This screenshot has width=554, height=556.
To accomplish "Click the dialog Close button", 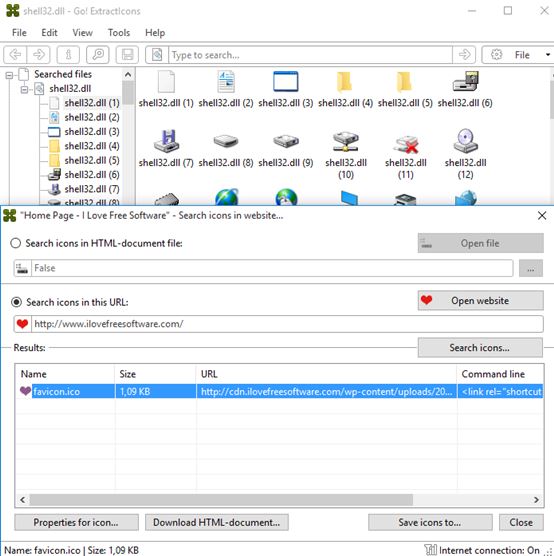I will (x=521, y=522).
